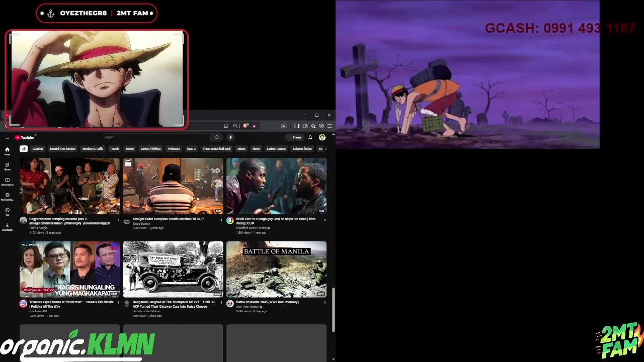This screenshot has height=362, width=644.
Task: Open Subscriptions in the sidebar
Action: [7, 182]
